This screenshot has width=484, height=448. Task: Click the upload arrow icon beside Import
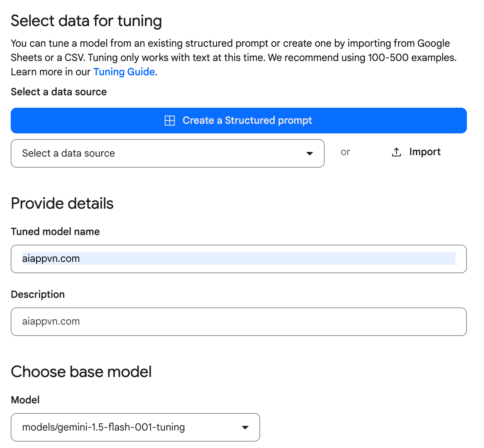(396, 152)
